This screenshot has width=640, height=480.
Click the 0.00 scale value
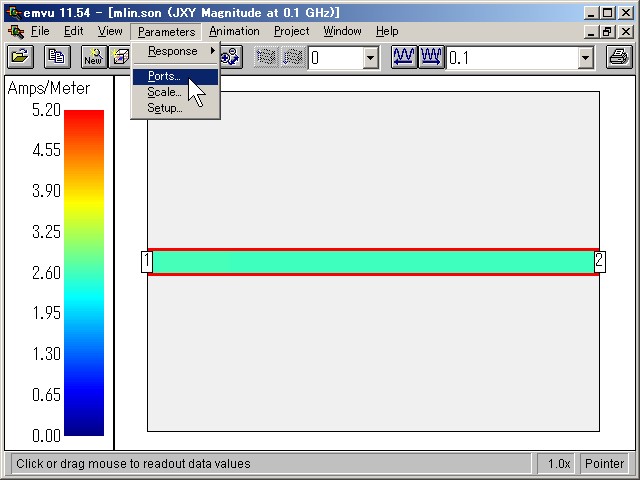point(47,436)
